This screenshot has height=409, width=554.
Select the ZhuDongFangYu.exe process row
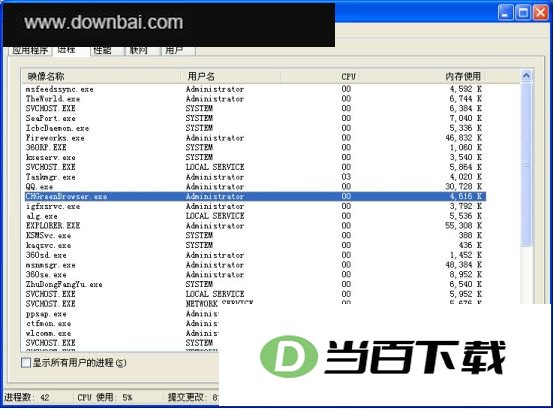click(x=255, y=284)
